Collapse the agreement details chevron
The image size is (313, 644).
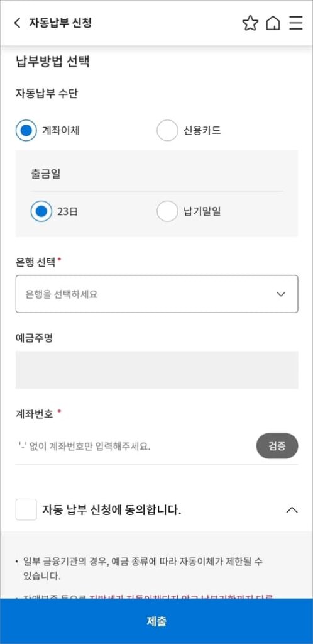point(292,510)
